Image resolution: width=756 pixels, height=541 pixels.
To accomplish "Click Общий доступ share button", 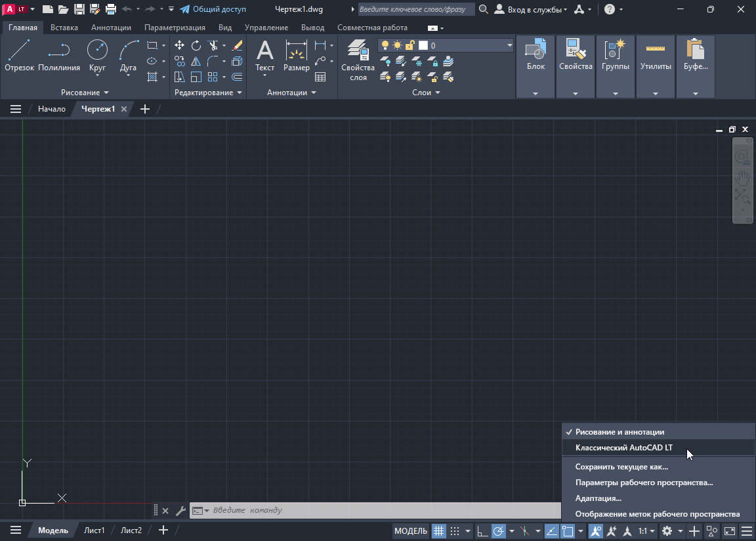I will tap(213, 9).
